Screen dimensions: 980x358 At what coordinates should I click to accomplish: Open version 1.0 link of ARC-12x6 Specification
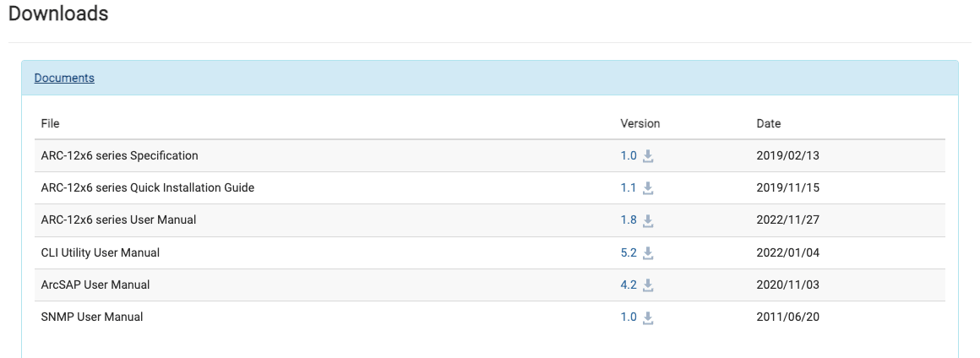coord(629,155)
